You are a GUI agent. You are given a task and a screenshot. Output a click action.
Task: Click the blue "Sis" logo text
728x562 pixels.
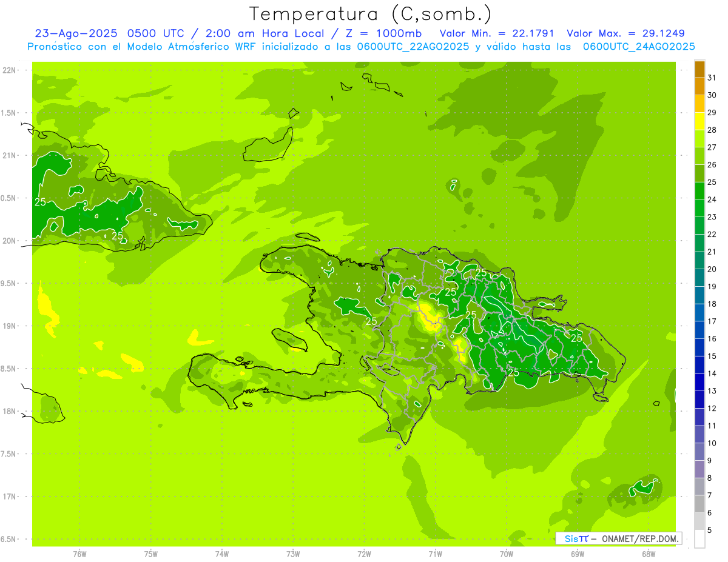571,538
